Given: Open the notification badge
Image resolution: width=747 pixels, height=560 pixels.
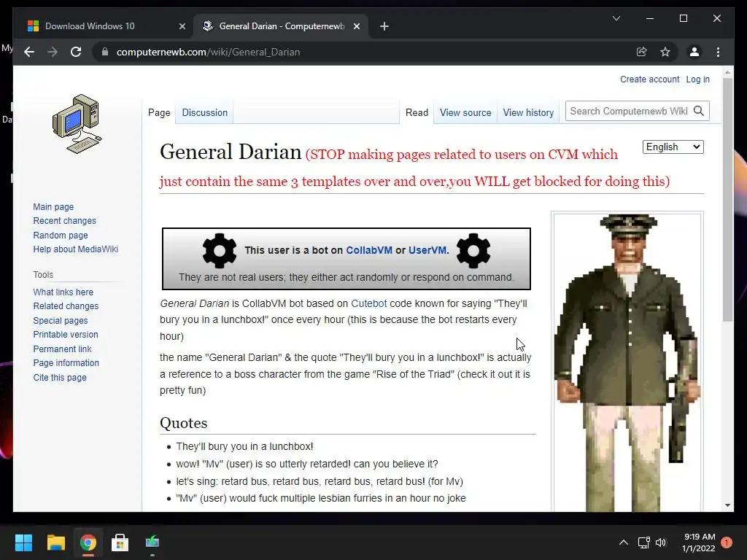Looking at the screenshot, I should (x=726, y=542).
